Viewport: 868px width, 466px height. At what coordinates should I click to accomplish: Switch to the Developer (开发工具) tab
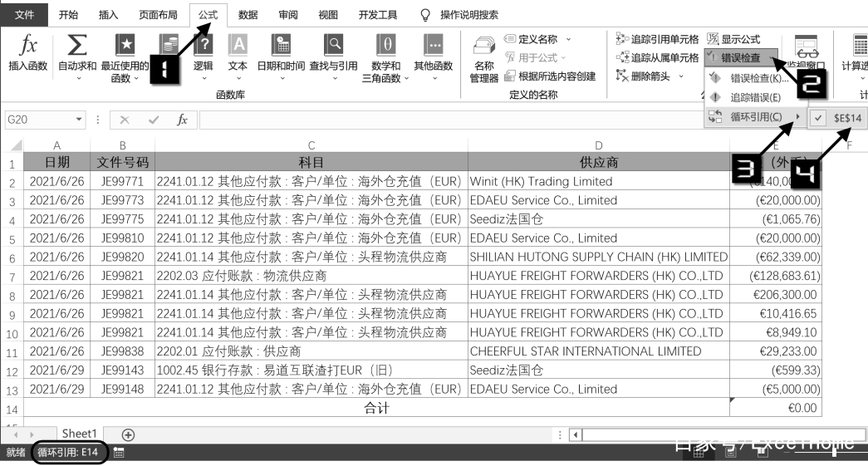tap(378, 15)
